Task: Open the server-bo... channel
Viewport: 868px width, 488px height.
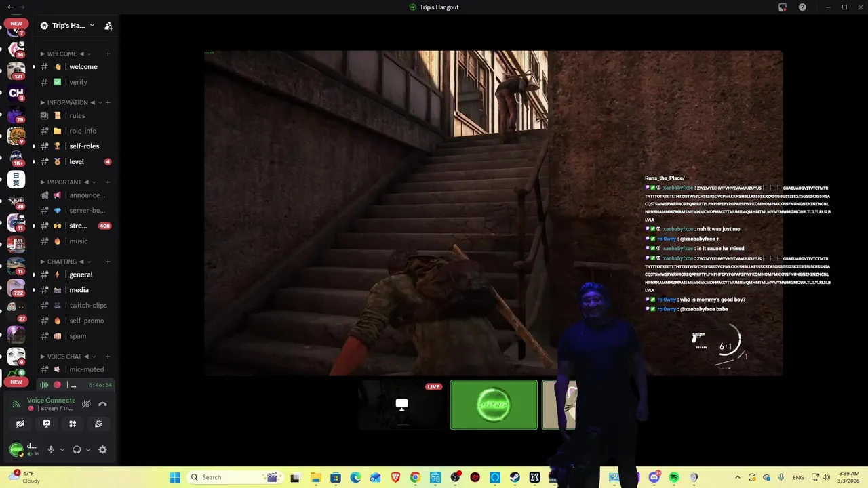Action: pos(76,210)
